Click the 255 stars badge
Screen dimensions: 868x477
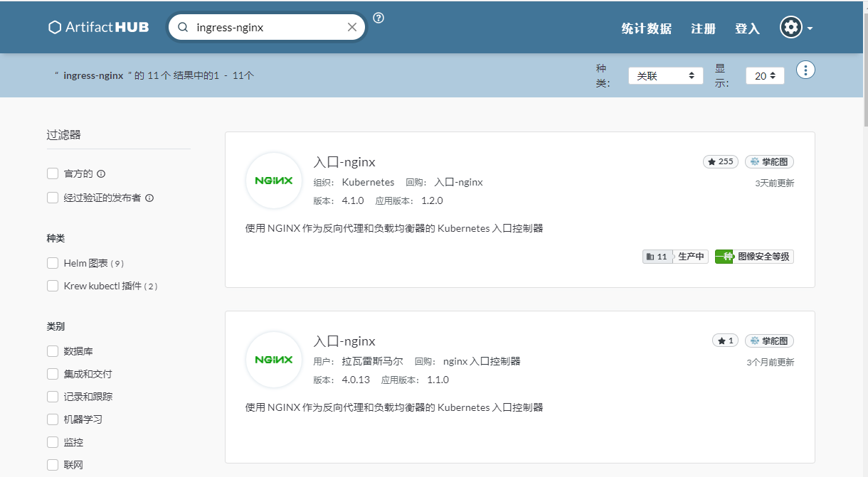(x=720, y=161)
